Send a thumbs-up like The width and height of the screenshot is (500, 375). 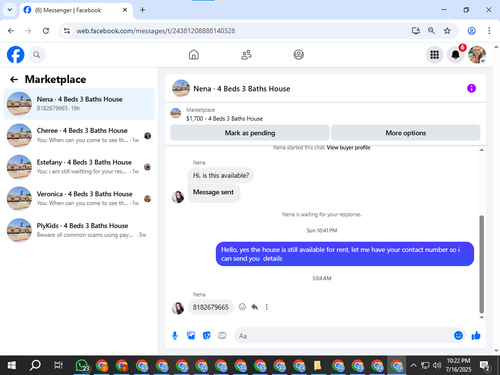click(x=476, y=335)
